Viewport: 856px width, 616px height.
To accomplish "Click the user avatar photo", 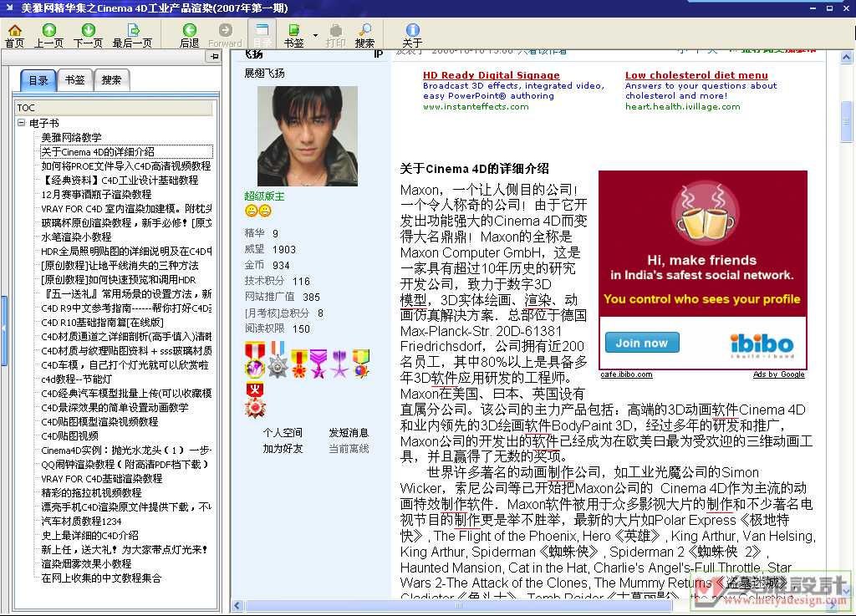I will (x=308, y=136).
